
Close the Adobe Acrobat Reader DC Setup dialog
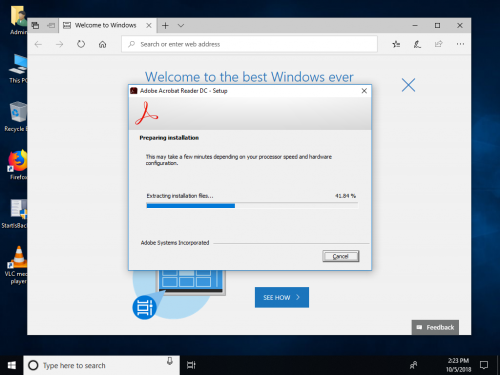(x=364, y=91)
